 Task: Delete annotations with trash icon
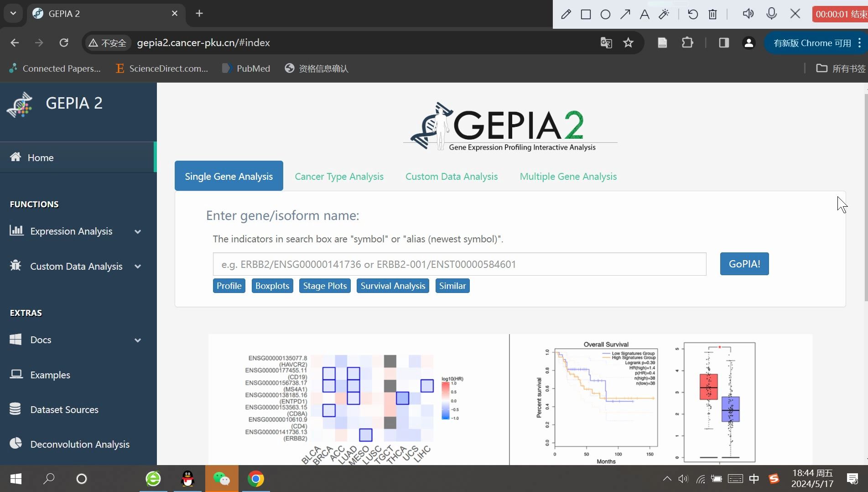click(712, 14)
